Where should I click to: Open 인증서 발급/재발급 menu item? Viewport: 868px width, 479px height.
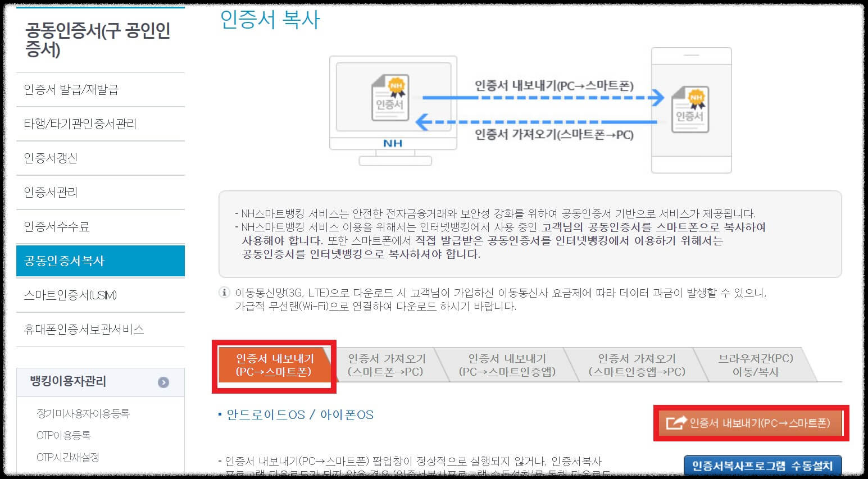(x=100, y=89)
